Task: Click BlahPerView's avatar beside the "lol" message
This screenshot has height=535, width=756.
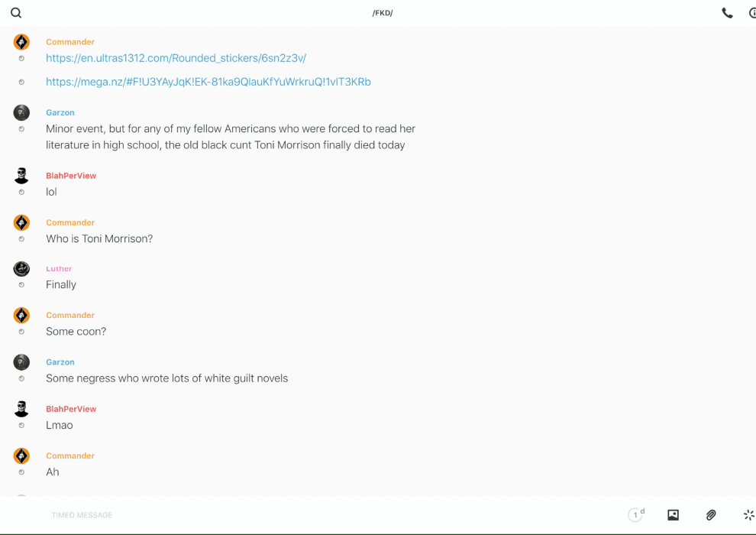Action: tap(21, 176)
